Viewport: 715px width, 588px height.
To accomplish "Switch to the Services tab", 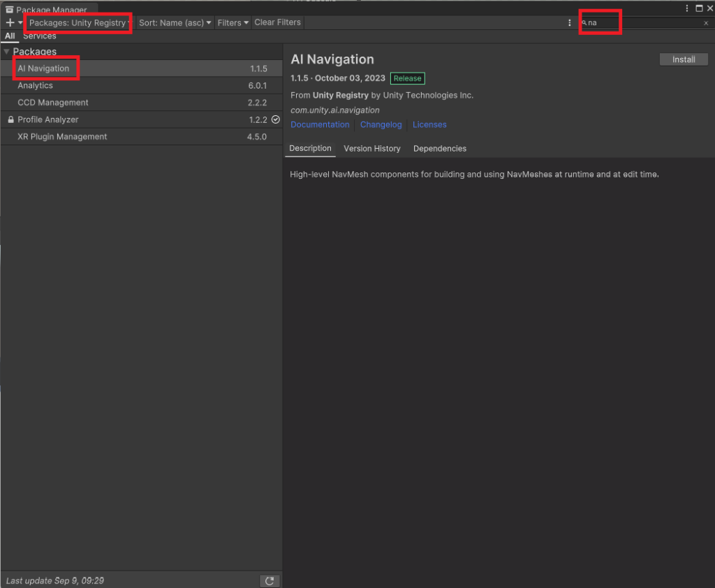I will [40, 36].
